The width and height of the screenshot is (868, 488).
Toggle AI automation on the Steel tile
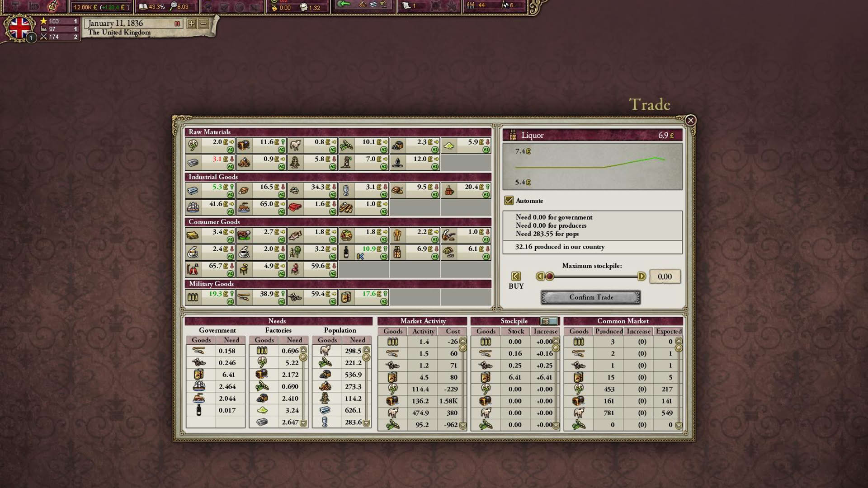click(230, 195)
